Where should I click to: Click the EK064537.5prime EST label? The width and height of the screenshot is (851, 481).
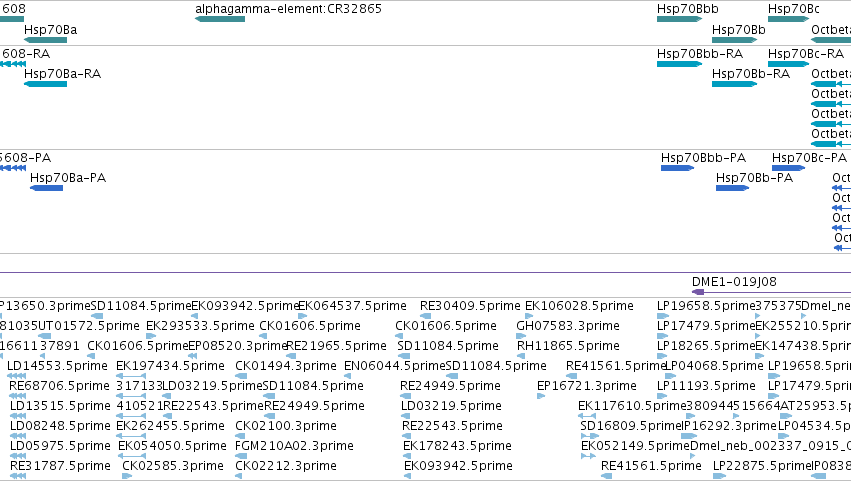[x=352, y=306]
